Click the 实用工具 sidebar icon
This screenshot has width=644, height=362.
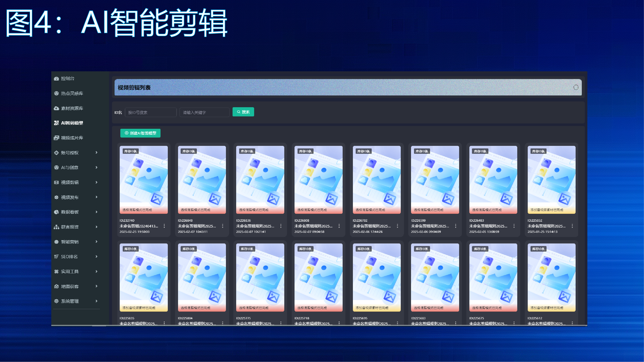tap(56, 271)
